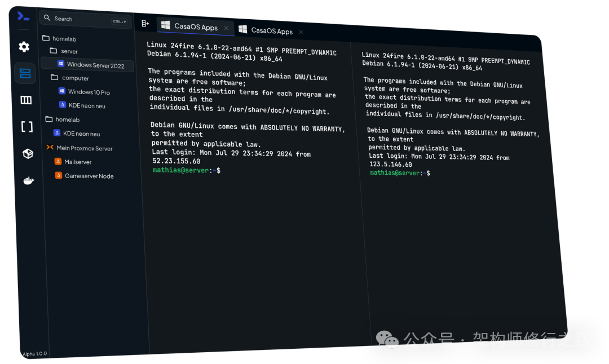Image resolution: width=609 pixels, height=364 pixels.
Task: Select the server connections sidebar icon
Action: (25, 73)
